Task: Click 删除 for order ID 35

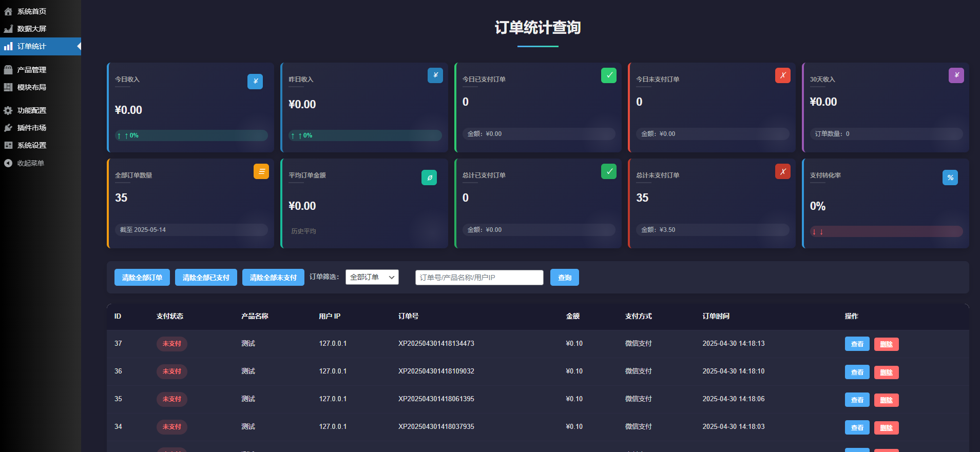Action: pos(887,400)
